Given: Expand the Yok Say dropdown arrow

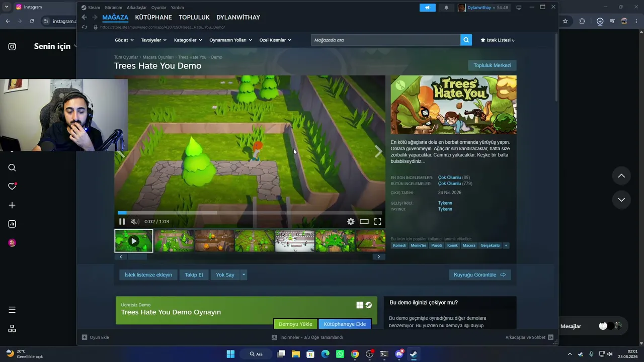Looking at the screenshot, I should click(244, 275).
